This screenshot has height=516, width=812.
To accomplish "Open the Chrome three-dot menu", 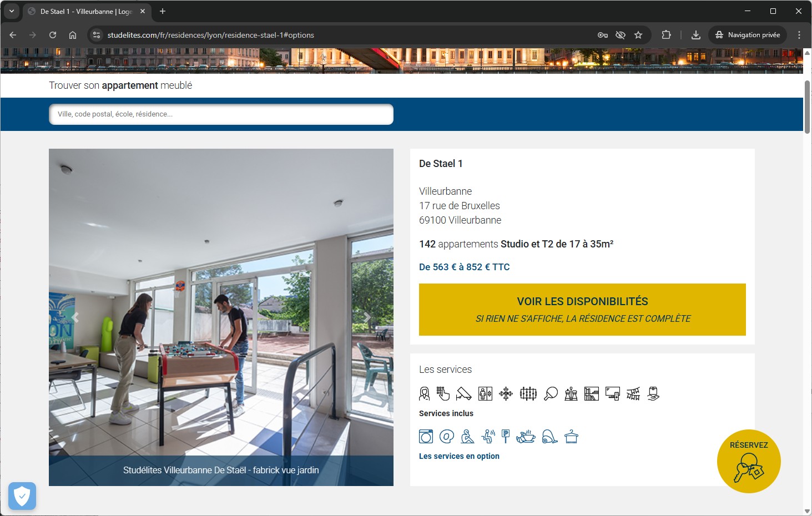I will coord(799,35).
